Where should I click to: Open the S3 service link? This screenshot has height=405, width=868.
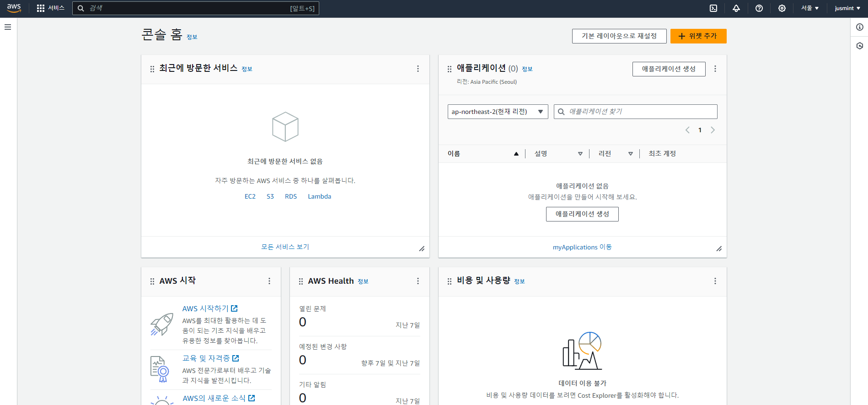click(x=270, y=196)
